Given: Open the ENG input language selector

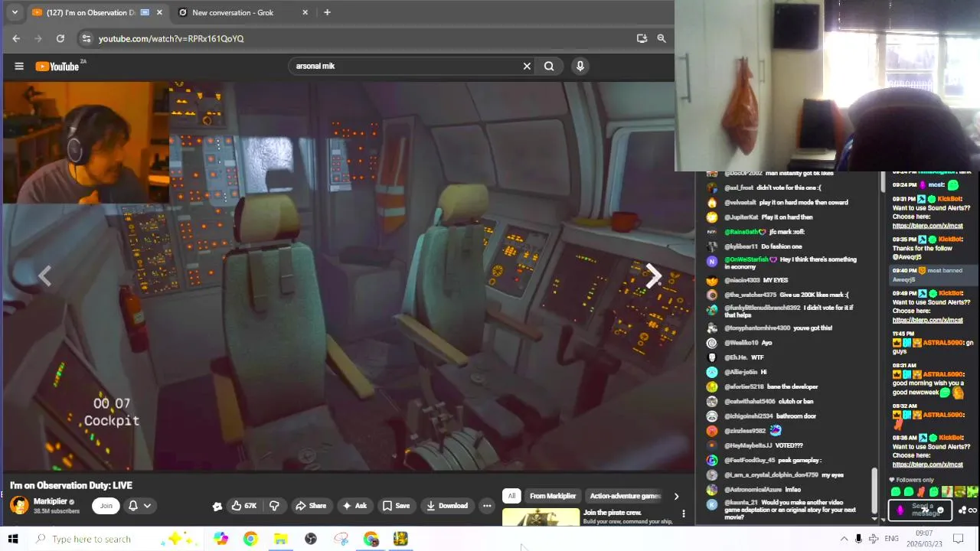Looking at the screenshot, I should point(891,539).
